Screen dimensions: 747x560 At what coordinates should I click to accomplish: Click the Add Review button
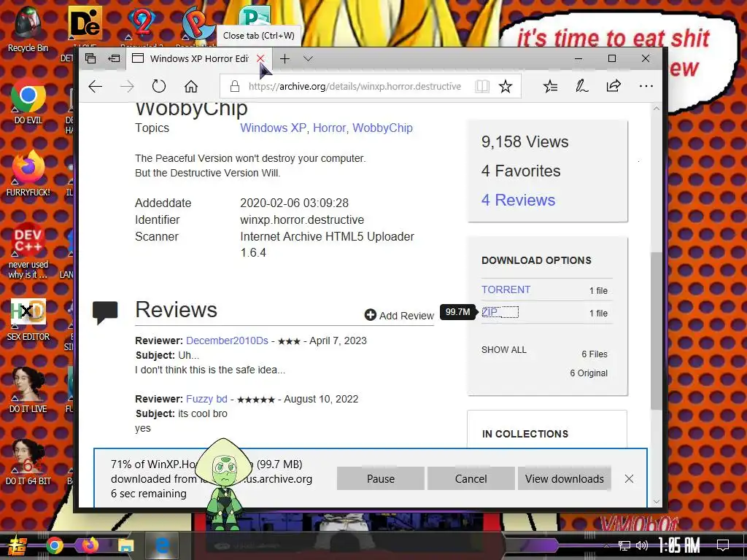(x=399, y=315)
